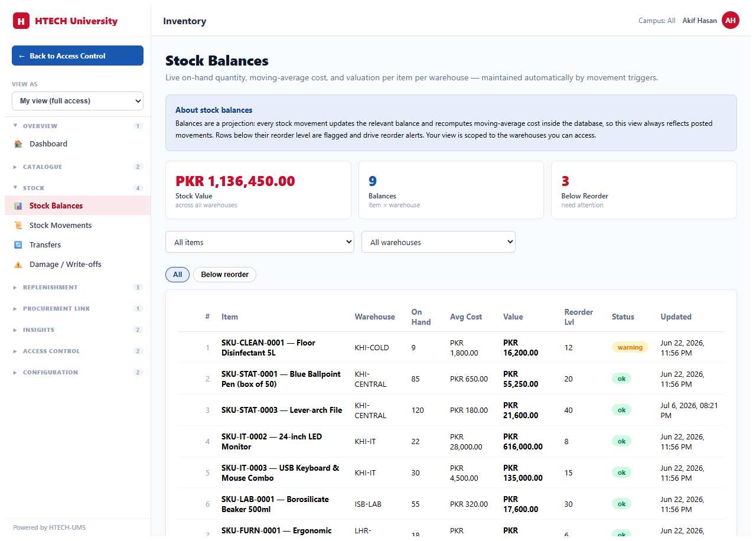
Task: Click the HTECH University logo icon
Action: [x=21, y=21]
